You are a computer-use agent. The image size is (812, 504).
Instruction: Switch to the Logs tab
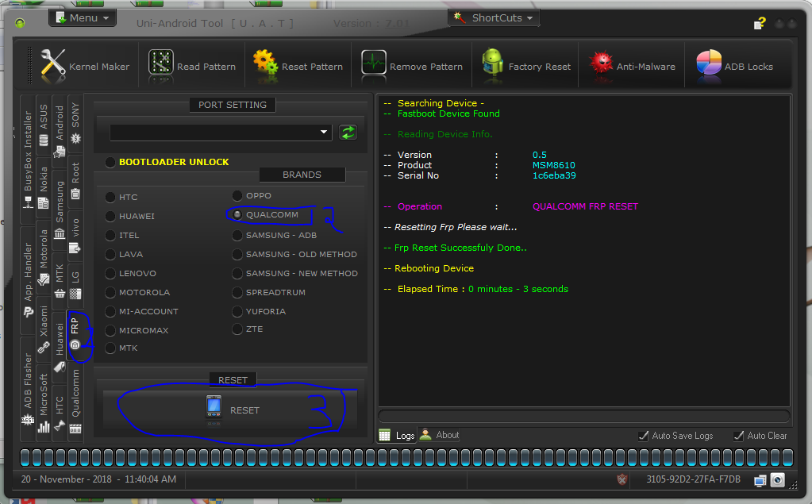(397, 435)
